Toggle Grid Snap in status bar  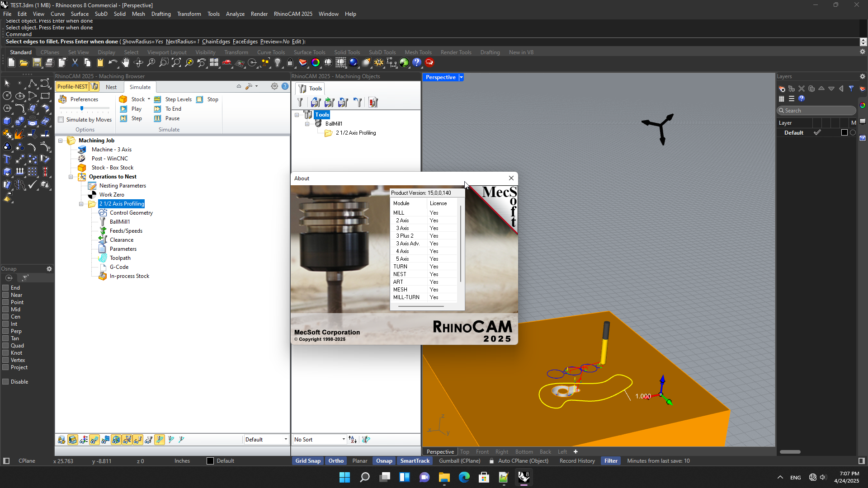(x=308, y=461)
